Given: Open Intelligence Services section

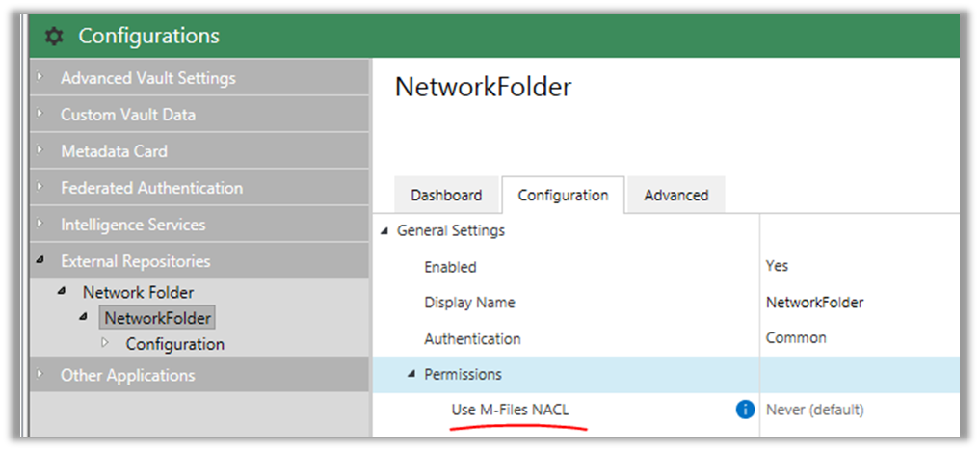Looking at the screenshot, I should [199, 225].
